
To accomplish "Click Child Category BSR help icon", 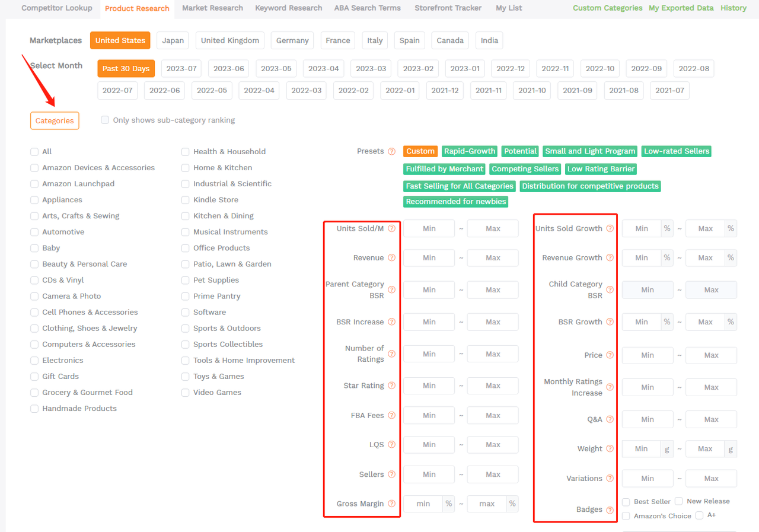I will (610, 290).
